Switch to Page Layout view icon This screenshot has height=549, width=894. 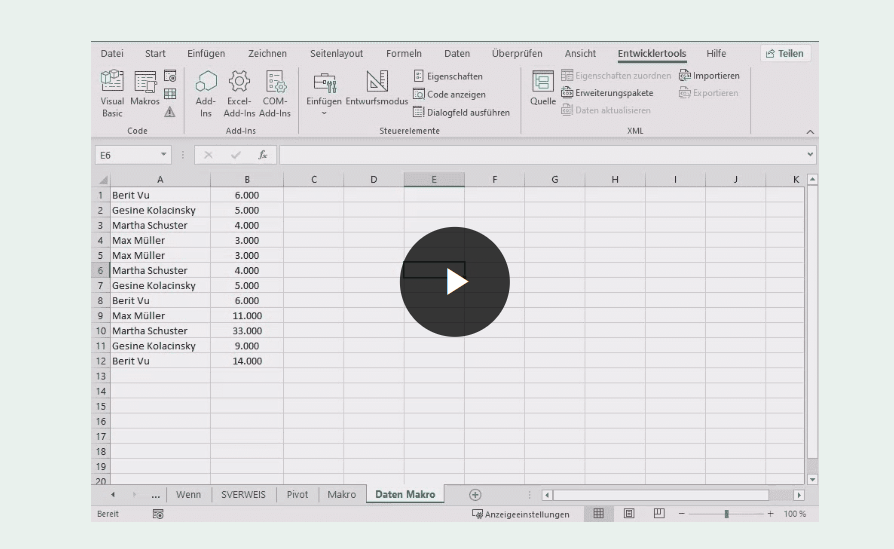click(x=629, y=514)
